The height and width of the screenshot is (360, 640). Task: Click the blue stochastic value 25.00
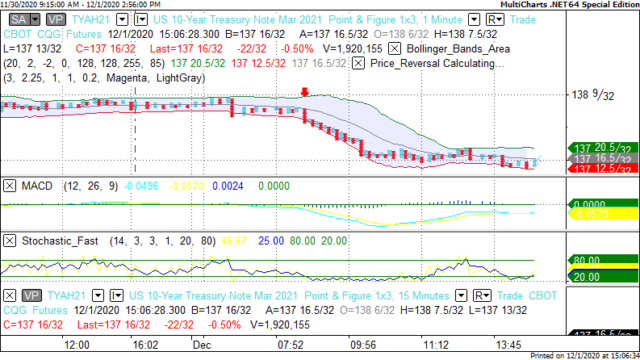point(271,241)
